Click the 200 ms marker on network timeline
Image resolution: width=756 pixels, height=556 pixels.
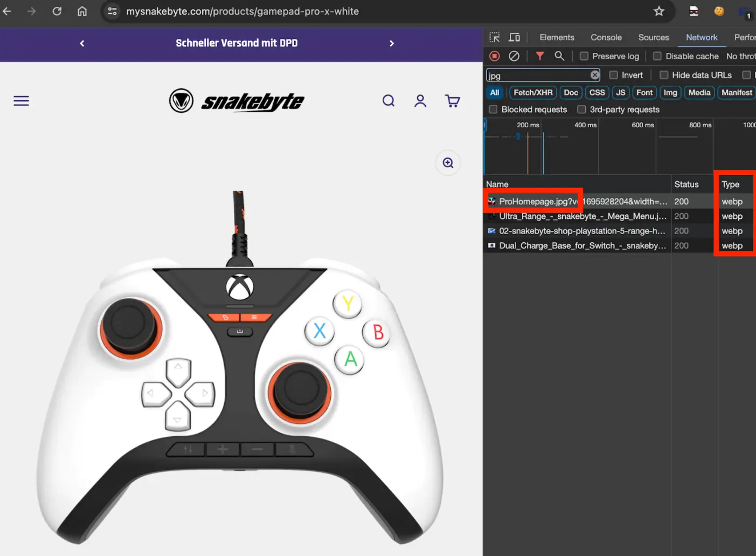(x=528, y=125)
